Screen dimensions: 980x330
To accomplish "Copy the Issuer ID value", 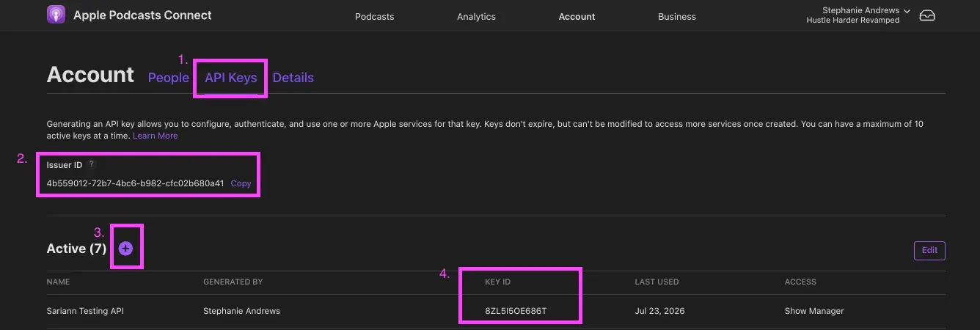I will 241,183.
